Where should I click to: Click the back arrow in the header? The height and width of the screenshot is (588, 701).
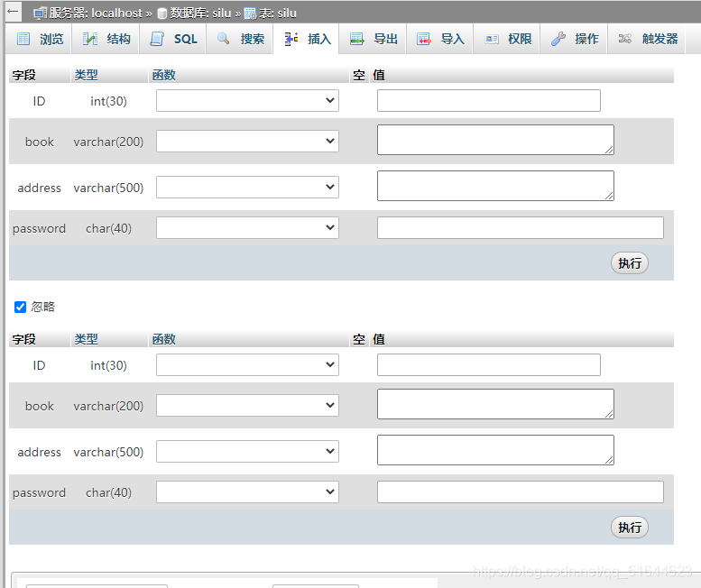coord(13,12)
